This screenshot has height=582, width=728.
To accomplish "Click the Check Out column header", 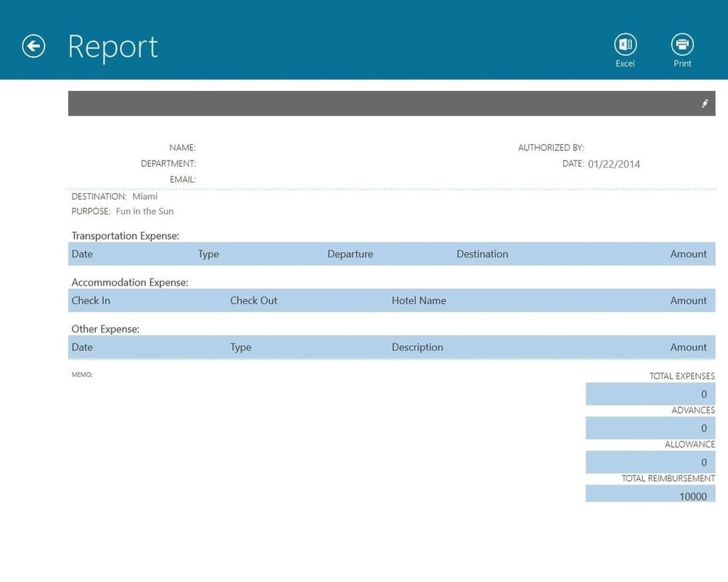I will [x=254, y=301].
